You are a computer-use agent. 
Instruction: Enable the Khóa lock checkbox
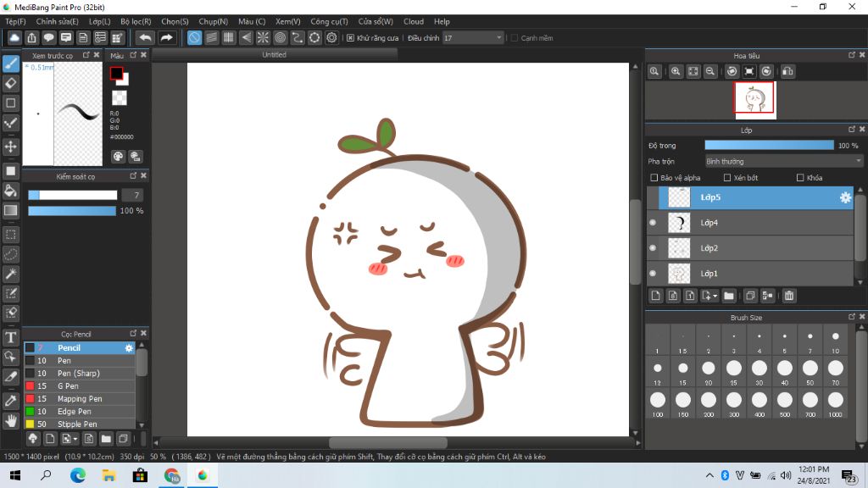[x=800, y=178]
